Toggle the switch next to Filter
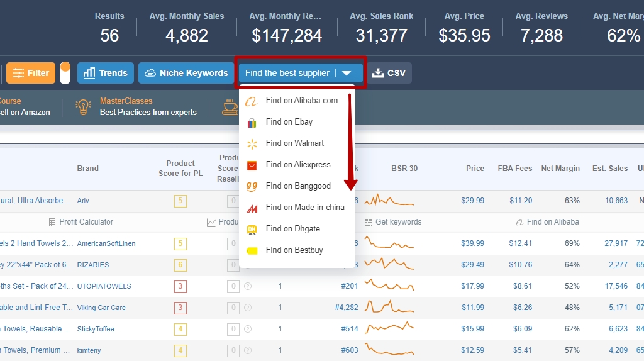 pos(65,73)
